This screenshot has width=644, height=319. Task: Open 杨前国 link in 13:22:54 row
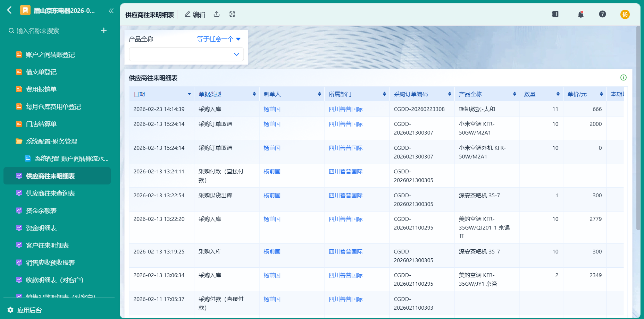pos(272,195)
